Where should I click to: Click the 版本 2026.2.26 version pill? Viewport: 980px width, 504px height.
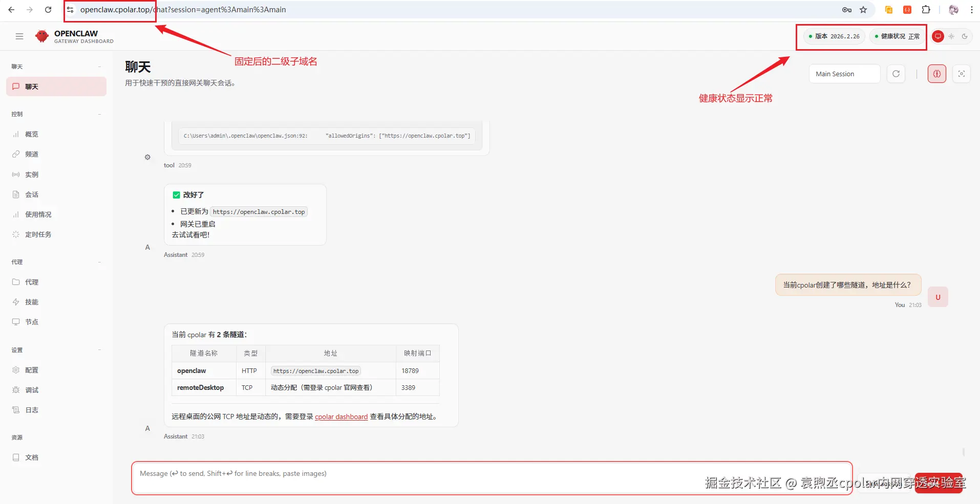pos(834,36)
